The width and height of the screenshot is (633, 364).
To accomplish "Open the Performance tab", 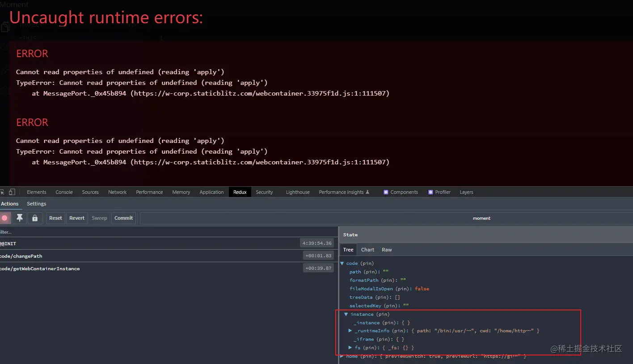I will pyautogui.click(x=149, y=192).
